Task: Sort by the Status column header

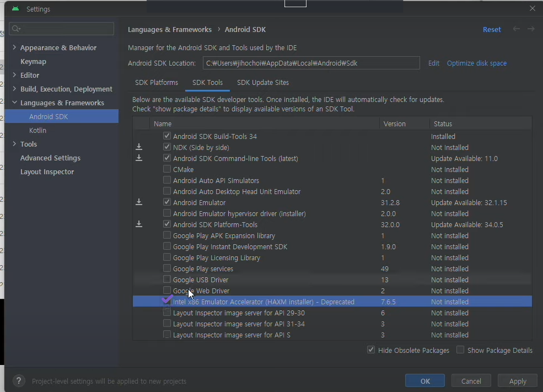Action: [x=481, y=123]
